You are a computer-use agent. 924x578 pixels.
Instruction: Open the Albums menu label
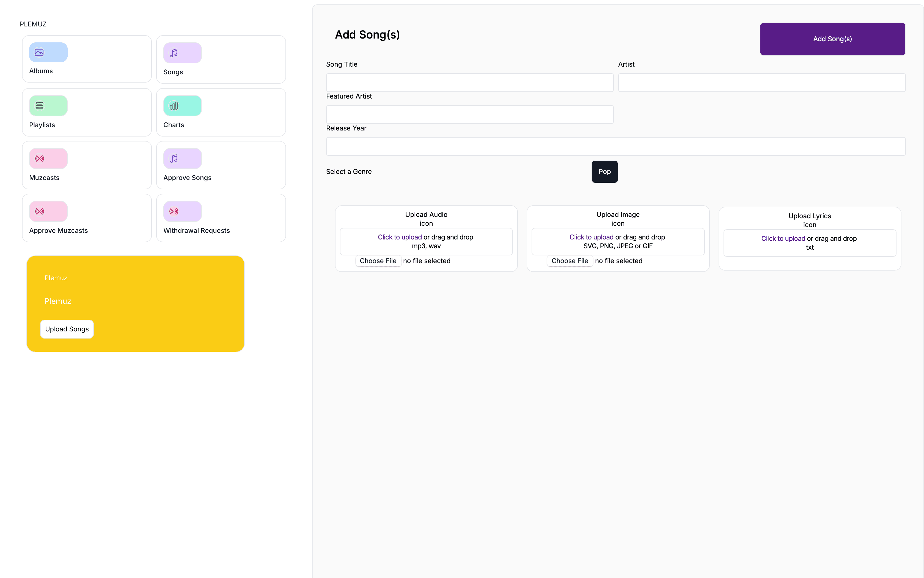[41, 71]
